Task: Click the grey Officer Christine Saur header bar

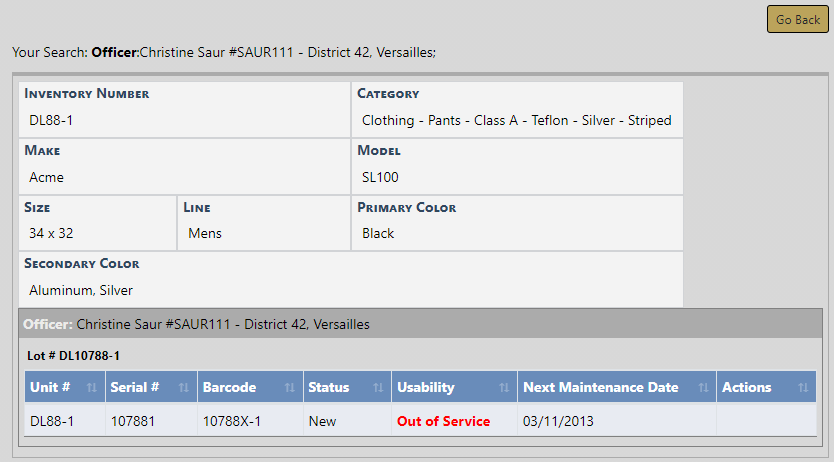Action: click(420, 324)
